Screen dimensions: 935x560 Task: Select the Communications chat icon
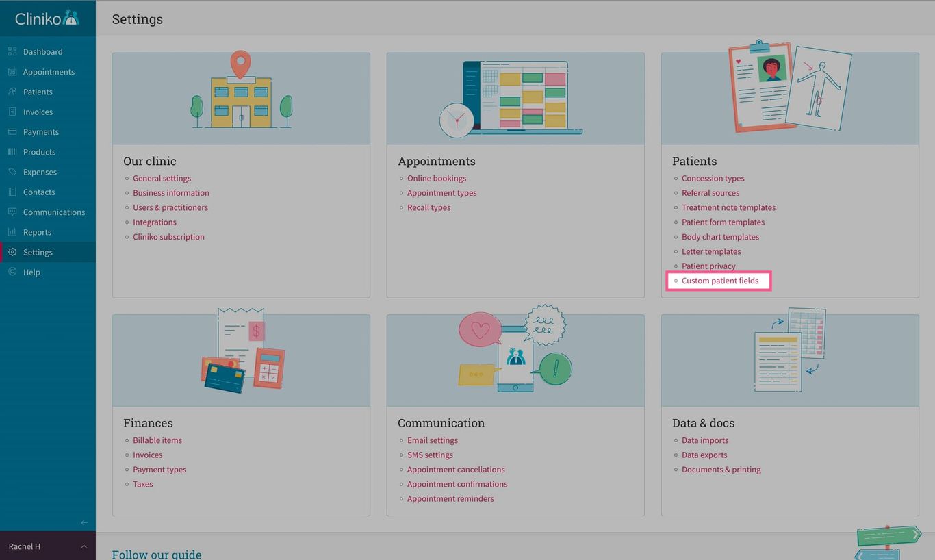pyautogui.click(x=12, y=212)
